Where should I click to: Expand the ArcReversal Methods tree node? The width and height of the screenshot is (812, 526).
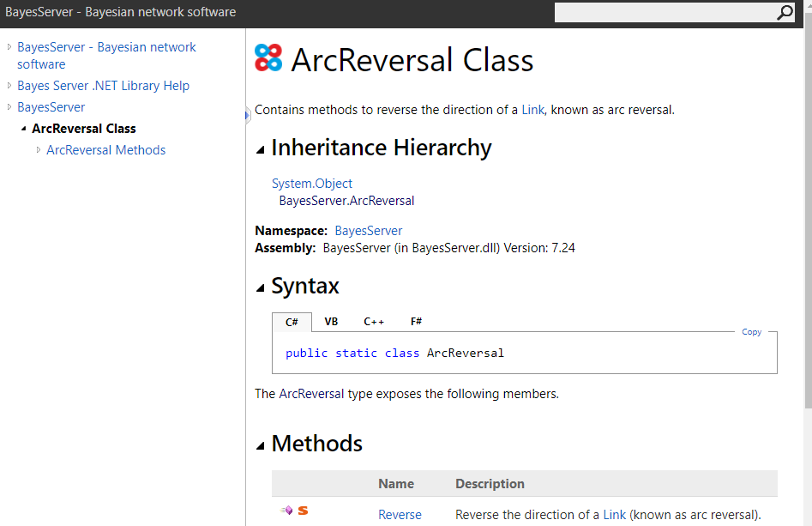[39, 149]
